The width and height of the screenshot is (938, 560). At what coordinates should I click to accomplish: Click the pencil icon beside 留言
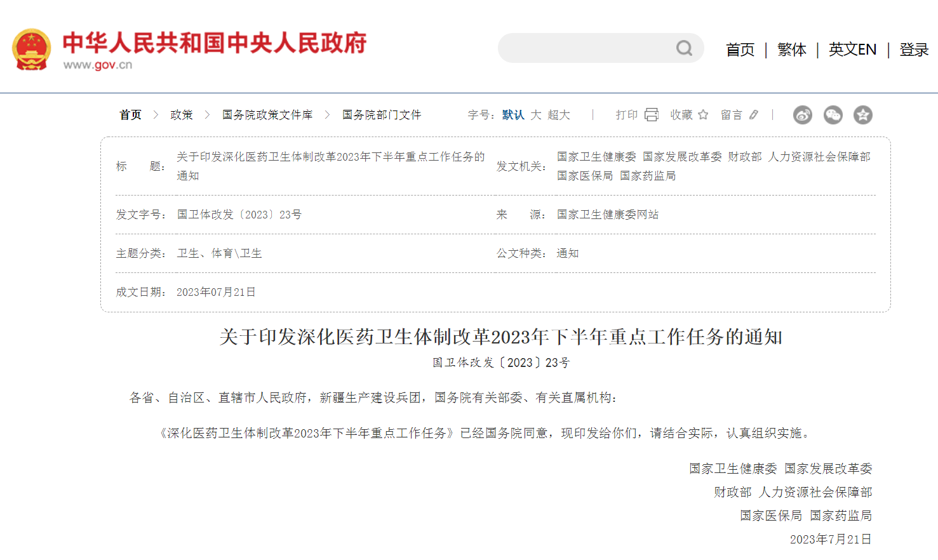coord(754,114)
